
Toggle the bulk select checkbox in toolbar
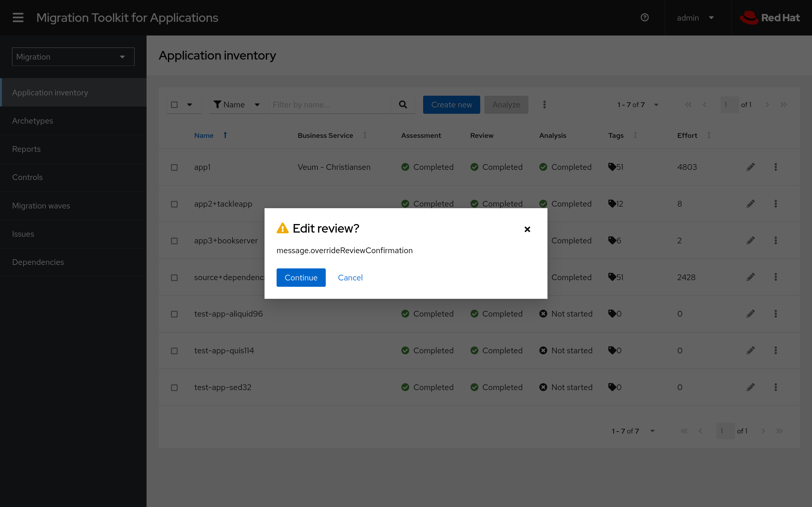click(174, 105)
